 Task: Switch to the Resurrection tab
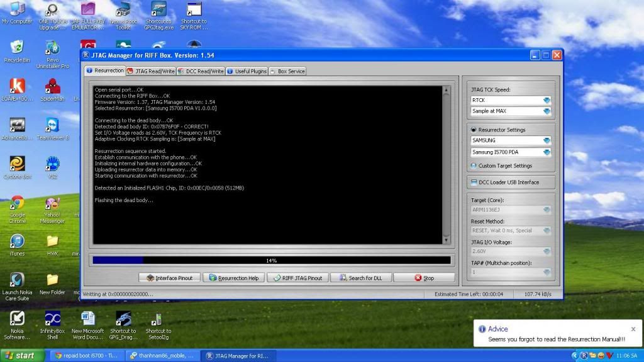(105, 71)
